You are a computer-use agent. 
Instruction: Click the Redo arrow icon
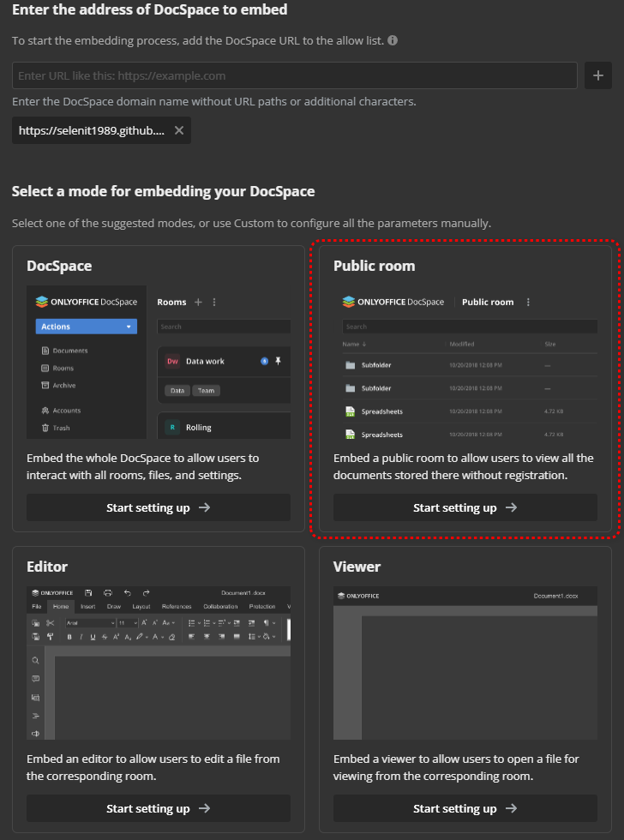[x=147, y=593]
